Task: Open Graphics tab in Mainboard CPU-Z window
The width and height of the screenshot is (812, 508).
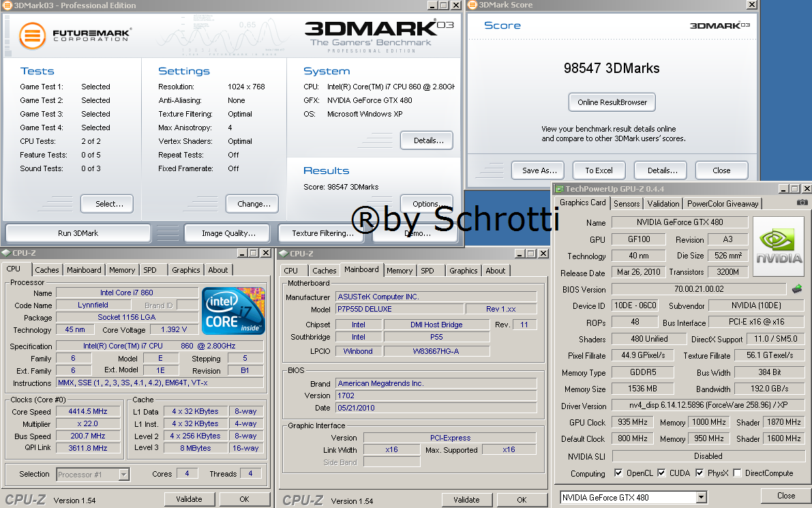Action: (x=464, y=270)
